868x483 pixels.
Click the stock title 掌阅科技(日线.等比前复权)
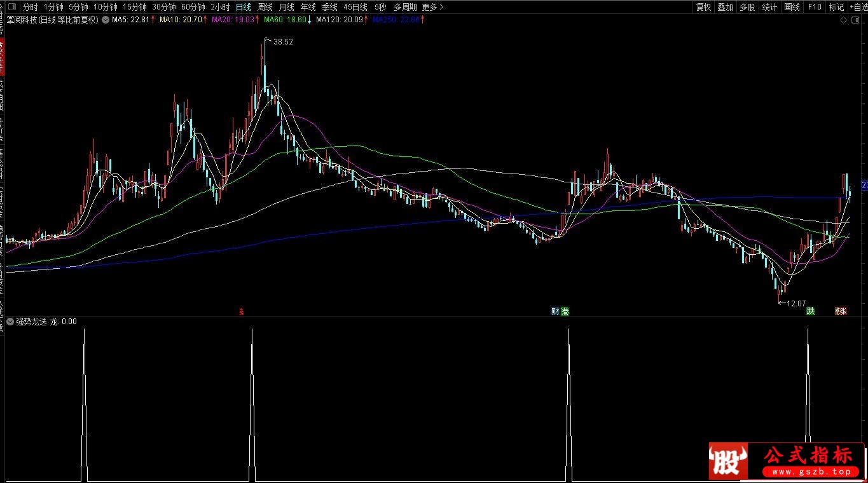coord(53,20)
